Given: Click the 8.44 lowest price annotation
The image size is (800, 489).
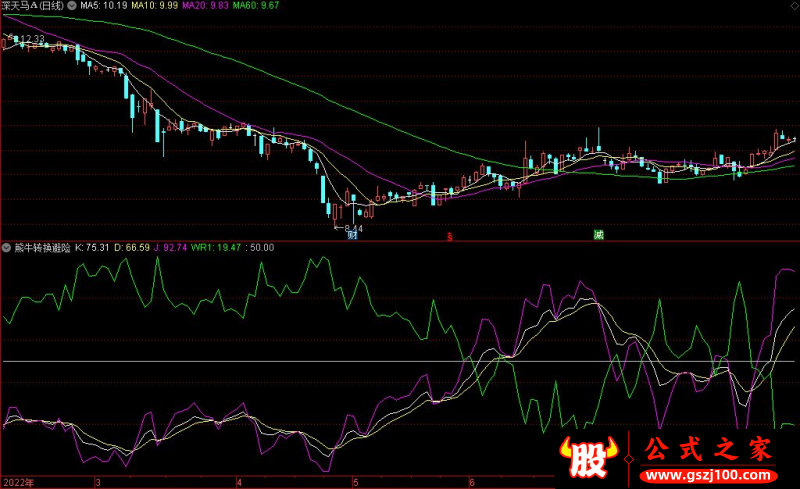Looking at the screenshot, I should pos(352,228).
